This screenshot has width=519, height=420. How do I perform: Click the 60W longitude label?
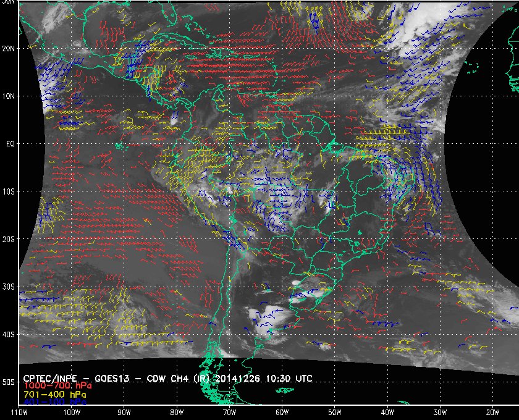click(x=282, y=413)
